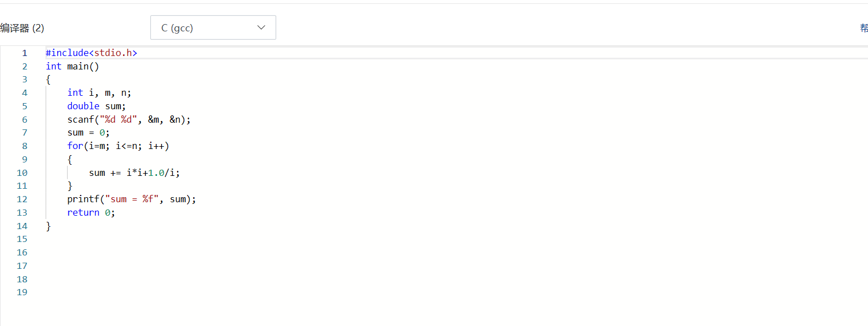Click the for loop header line
The image size is (868, 326).
click(118, 146)
